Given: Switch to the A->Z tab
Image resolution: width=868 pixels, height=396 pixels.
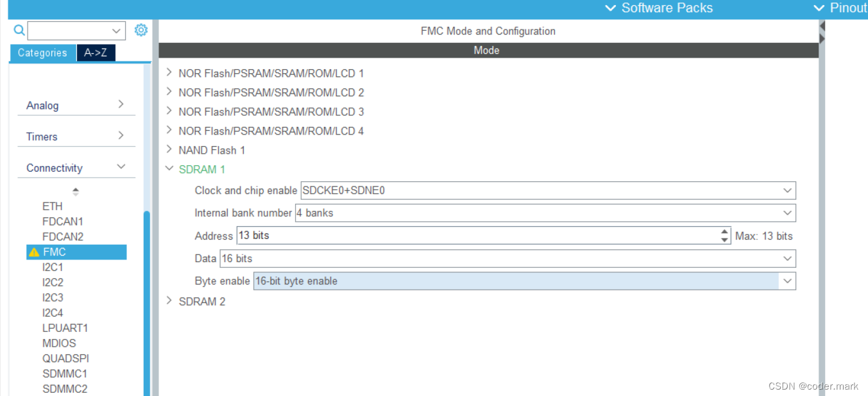Looking at the screenshot, I should 96,53.
